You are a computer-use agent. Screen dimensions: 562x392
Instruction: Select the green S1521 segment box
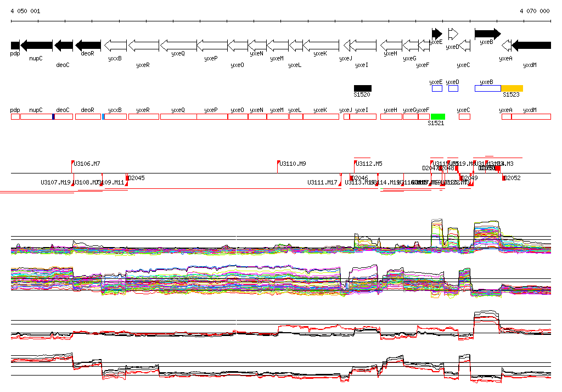tap(437, 116)
